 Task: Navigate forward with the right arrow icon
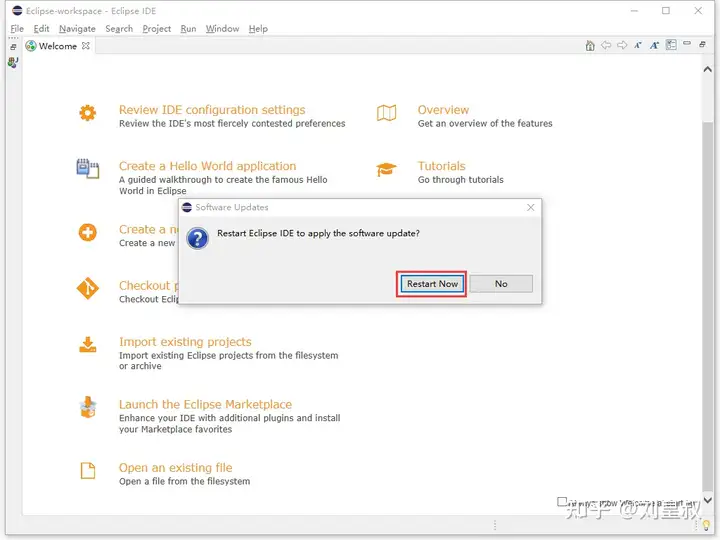(622, 45)
